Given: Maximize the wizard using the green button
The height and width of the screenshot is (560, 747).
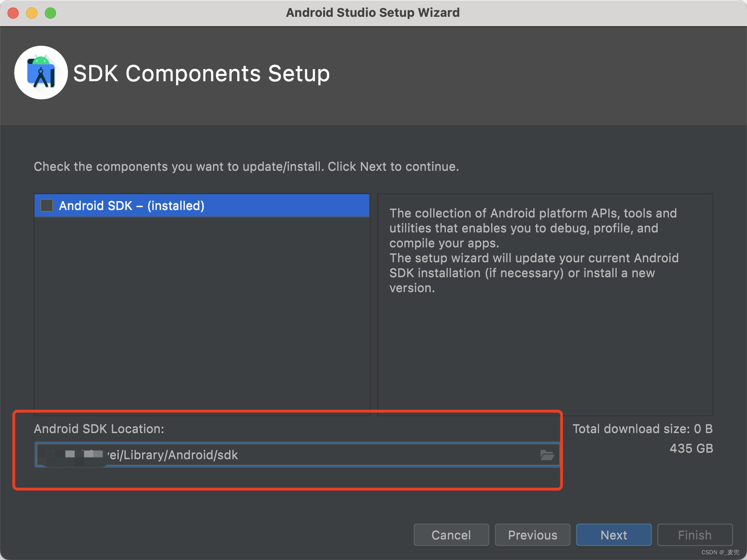Looking at the screenshot, I should tap(50, 13).
